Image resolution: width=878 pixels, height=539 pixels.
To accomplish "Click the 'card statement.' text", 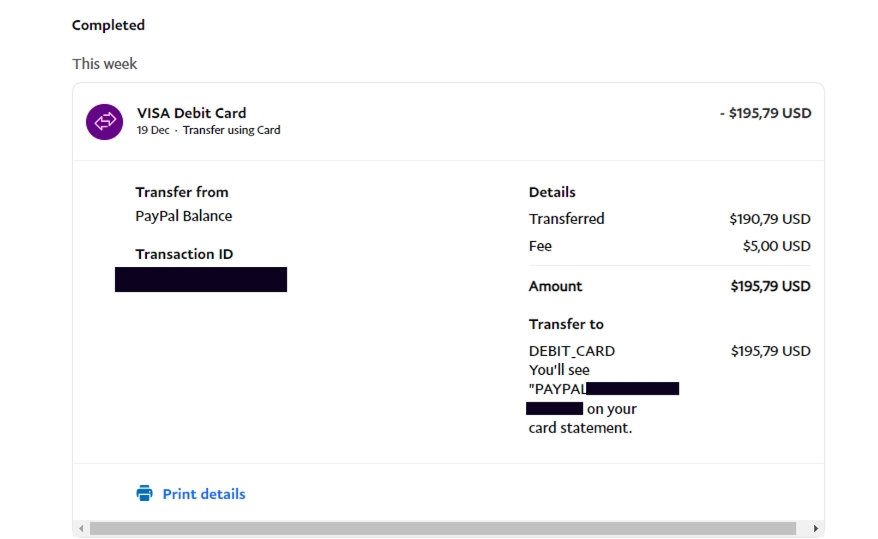I will click(x=580, y=428).
